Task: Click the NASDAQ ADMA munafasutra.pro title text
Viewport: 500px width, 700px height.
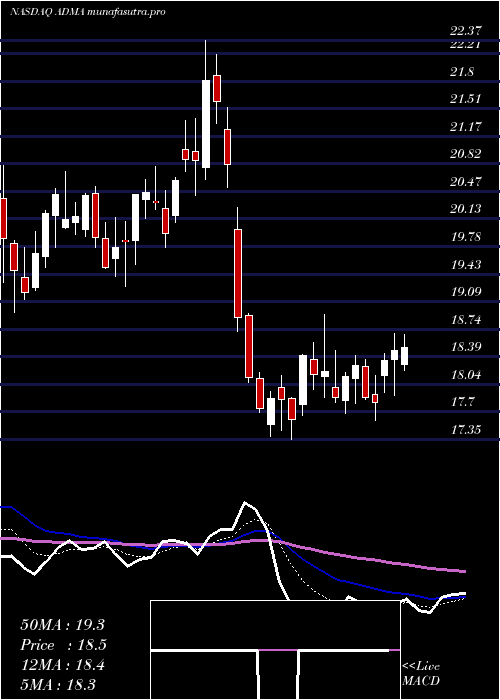Action: click(x=88, y=12)
